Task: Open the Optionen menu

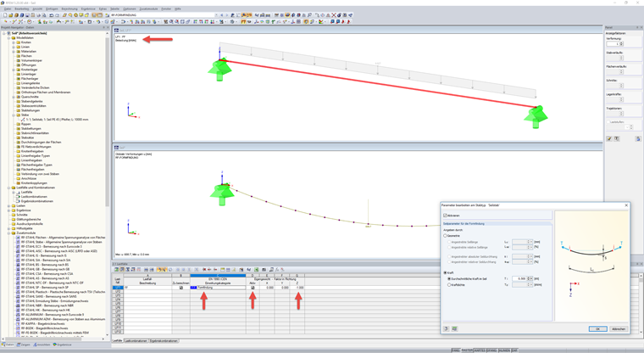Action: coord(130,8)
